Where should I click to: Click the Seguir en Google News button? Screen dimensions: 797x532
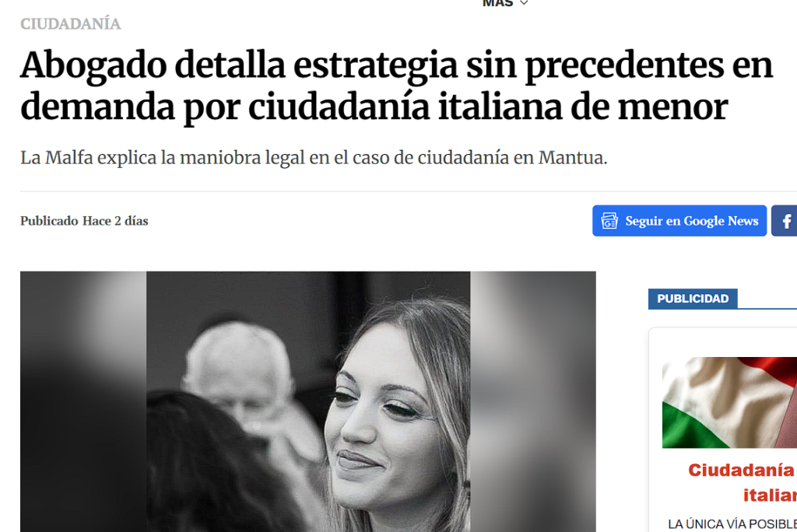click(x=679, y=221)
